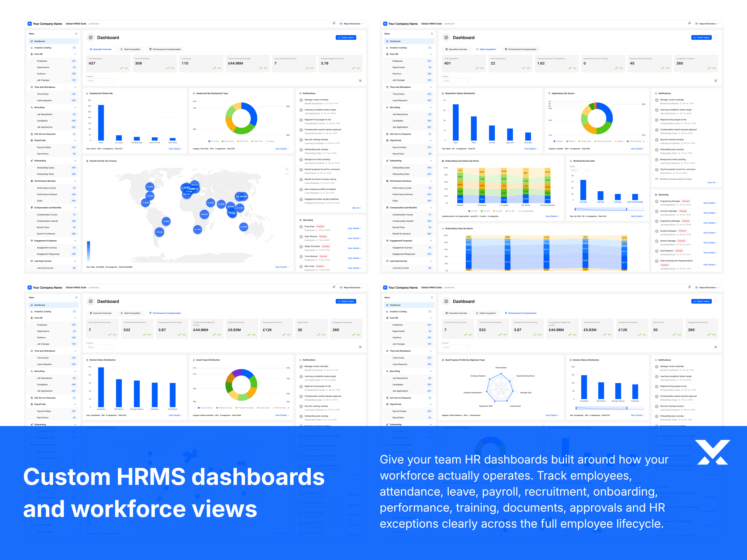Toggle the LinkedIn legend in Applications By Source
747x560 pixels.
click(558, 141)
